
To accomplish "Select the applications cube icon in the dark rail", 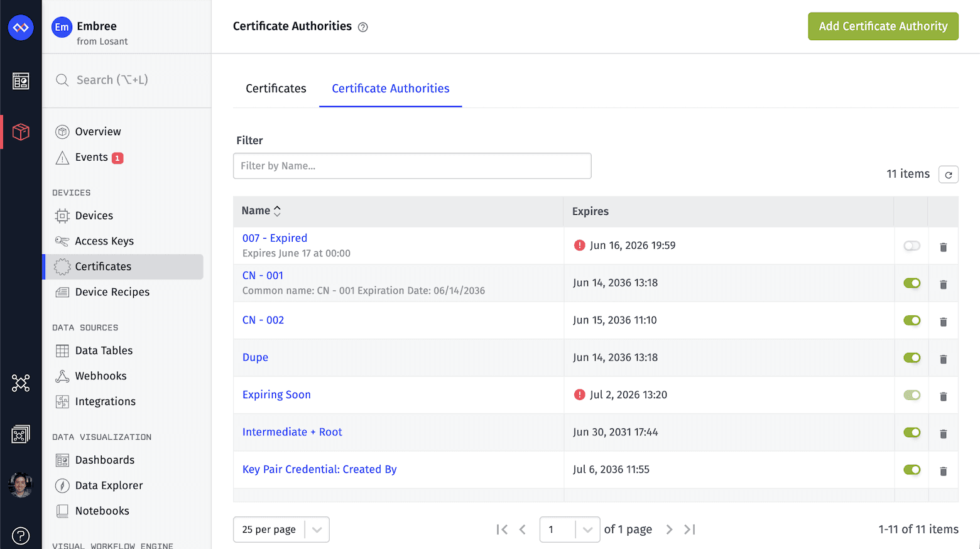I will click(21, 132).
